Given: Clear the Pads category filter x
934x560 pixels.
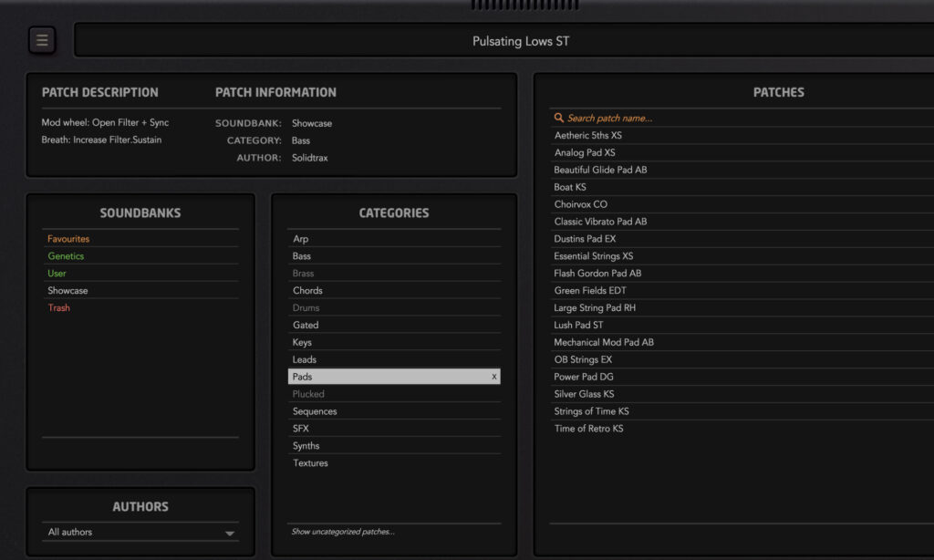Looking at the screenshot, I should (494, 377).
